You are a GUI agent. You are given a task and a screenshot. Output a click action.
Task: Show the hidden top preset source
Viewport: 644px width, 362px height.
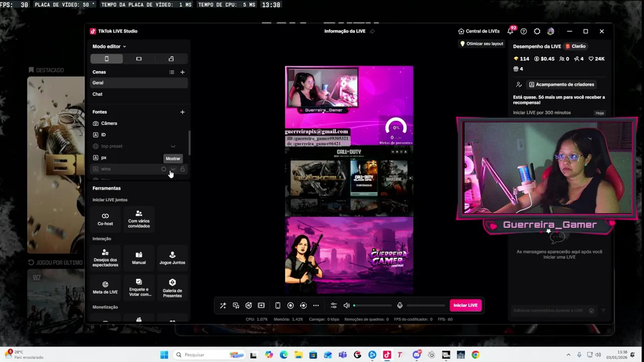(173, 146)
